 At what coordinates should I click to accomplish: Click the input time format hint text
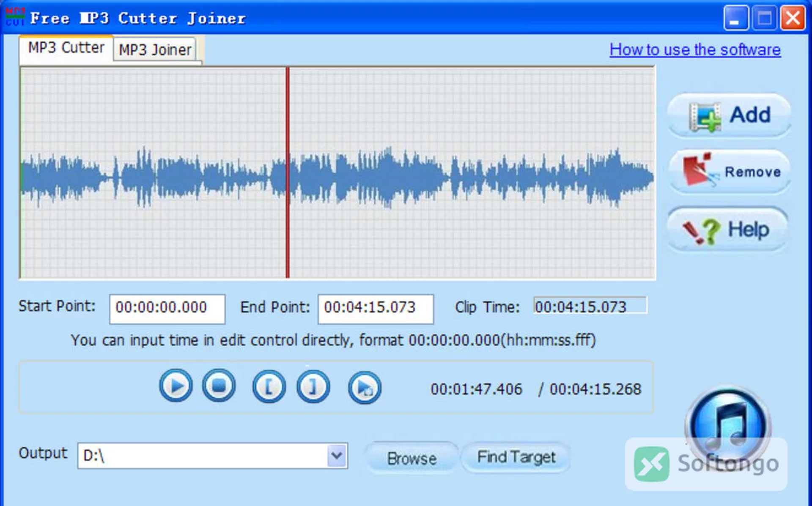tap(333, 340)
